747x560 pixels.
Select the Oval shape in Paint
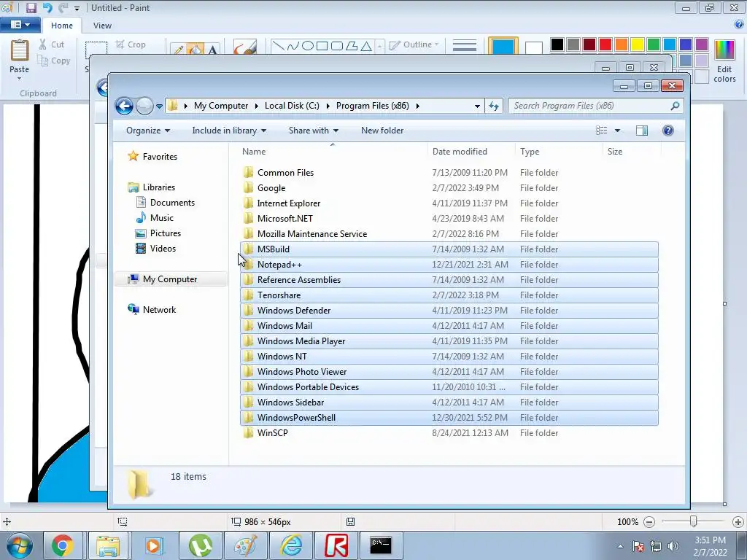tap(308, 46)
